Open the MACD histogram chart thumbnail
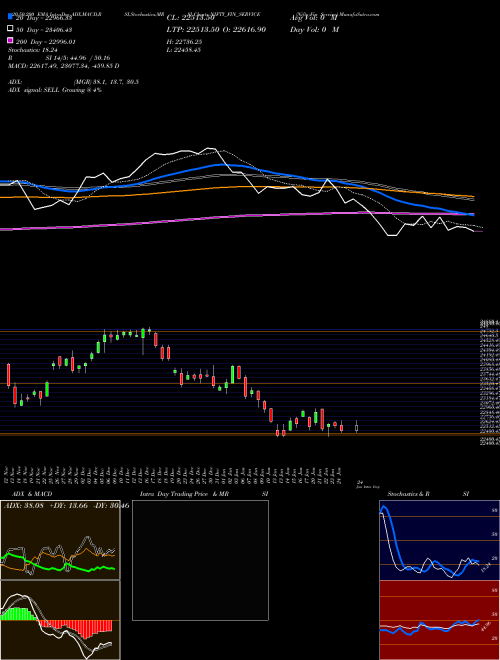The image size is (500, 660). (60, 620)
